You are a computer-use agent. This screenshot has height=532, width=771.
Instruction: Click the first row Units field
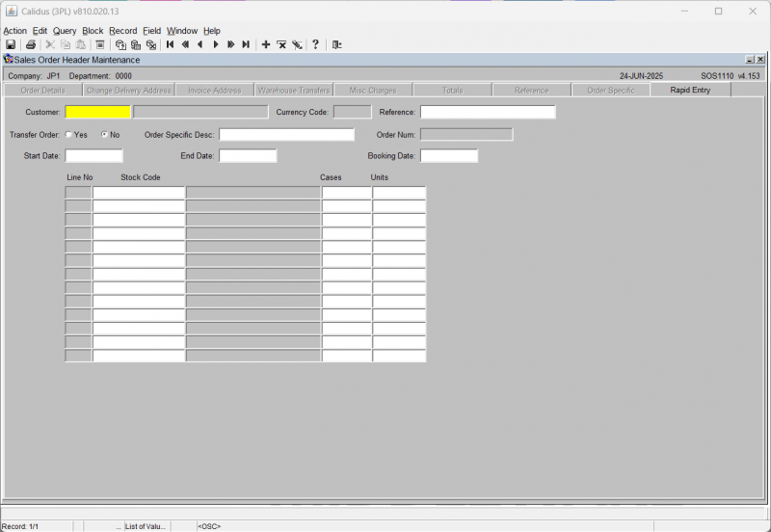[399, 193]
